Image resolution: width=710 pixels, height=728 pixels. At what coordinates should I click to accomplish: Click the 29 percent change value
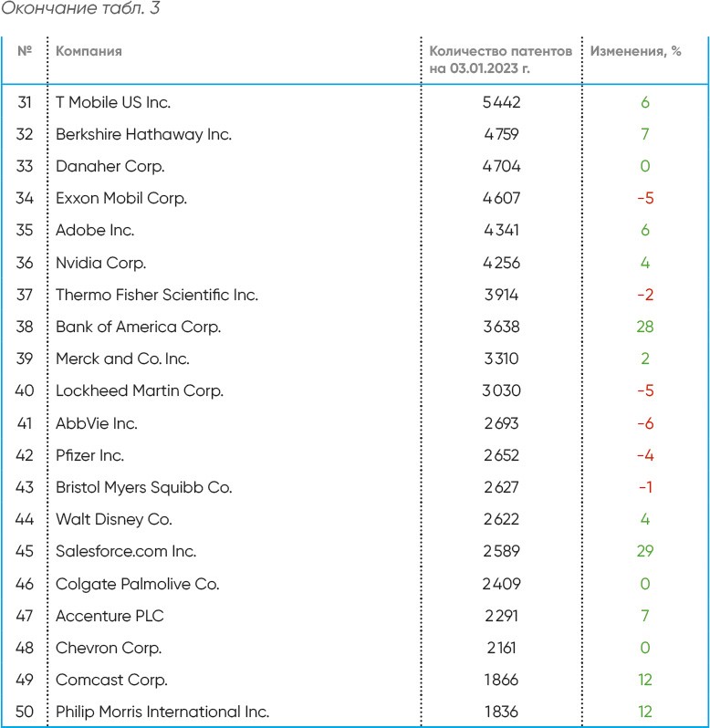pos(645,551)
